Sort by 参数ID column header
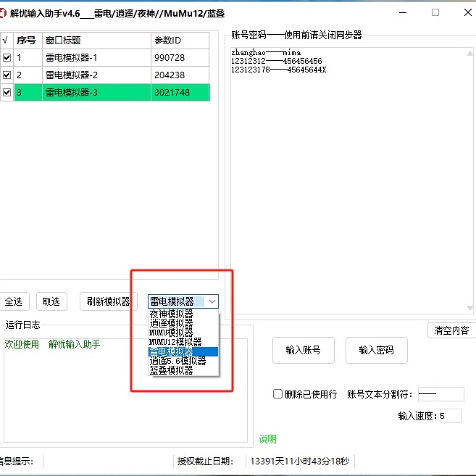Image resolution: width=476 pixels, height=476 pixels. [180, 40]
